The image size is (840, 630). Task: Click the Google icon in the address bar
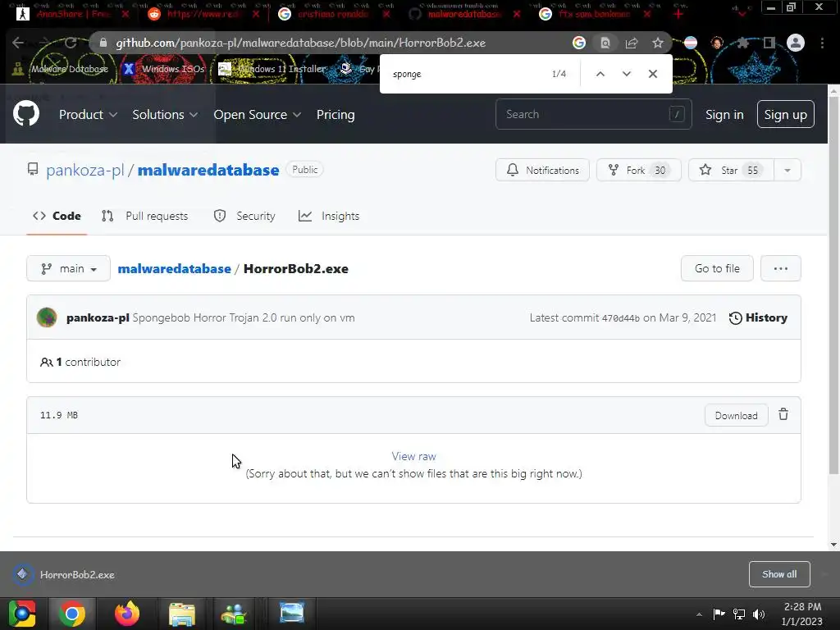[578, 43]
